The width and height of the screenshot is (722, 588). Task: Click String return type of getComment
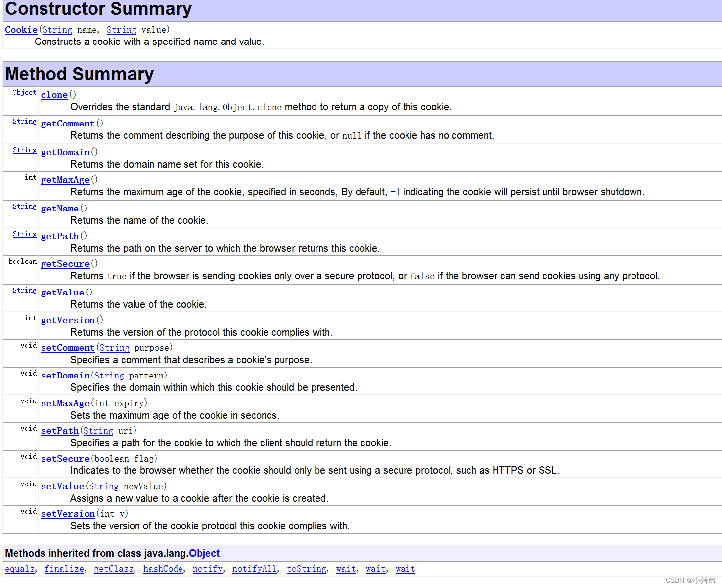25,122
